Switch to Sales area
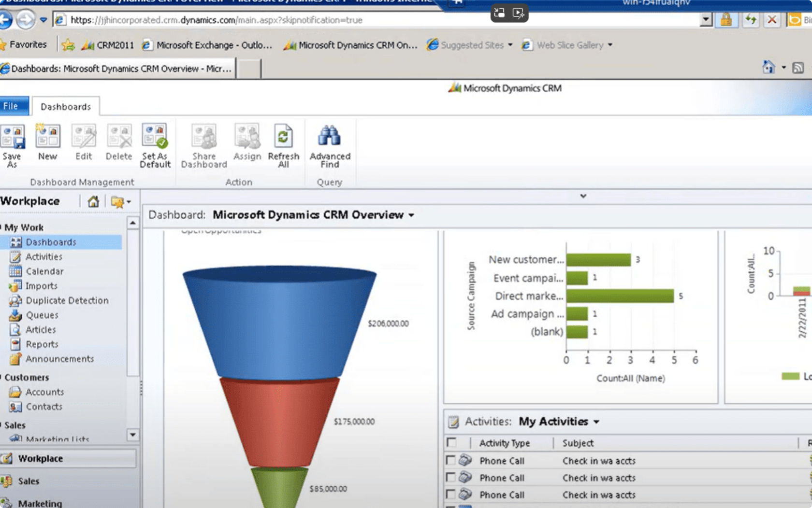This screenshot has width=812, height=508. (68, 481)
